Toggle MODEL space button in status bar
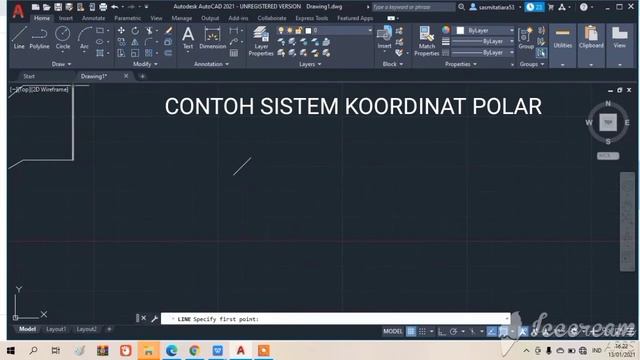 pyautogui.click(x=393, y=331)
